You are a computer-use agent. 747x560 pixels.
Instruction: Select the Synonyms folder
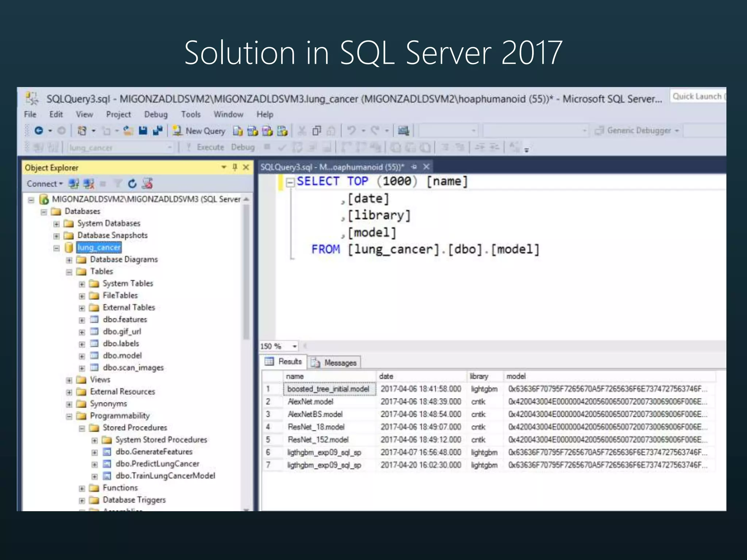pyautogui.click(x=108, y=404)
